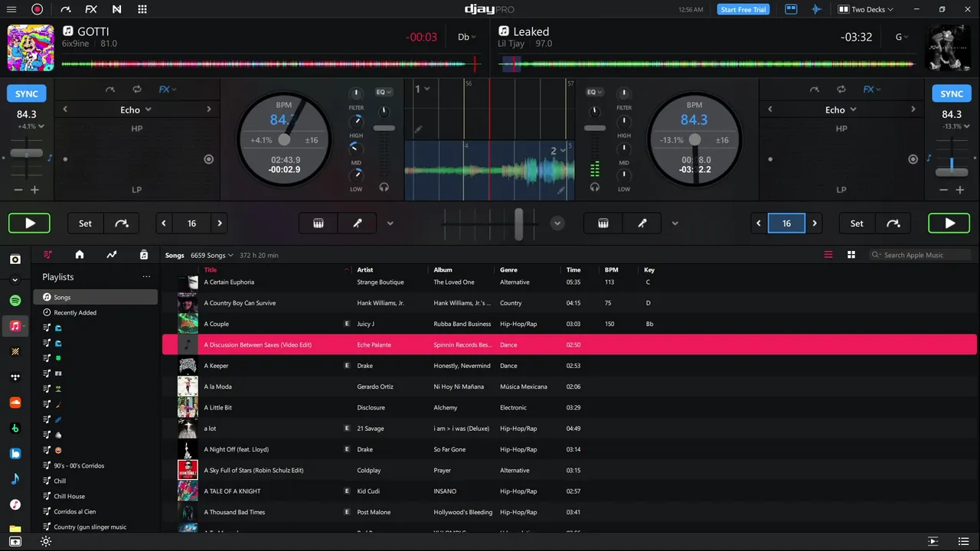Select the song A Keeper by Drake
980x551 pixels.
[570, 366]
